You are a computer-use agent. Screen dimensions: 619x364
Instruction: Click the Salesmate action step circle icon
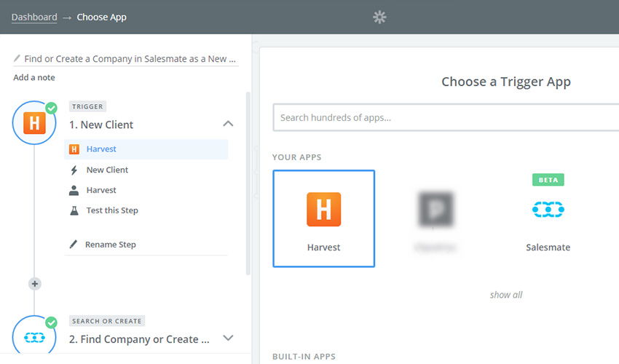pyautogui.click(x=34, y=337)
